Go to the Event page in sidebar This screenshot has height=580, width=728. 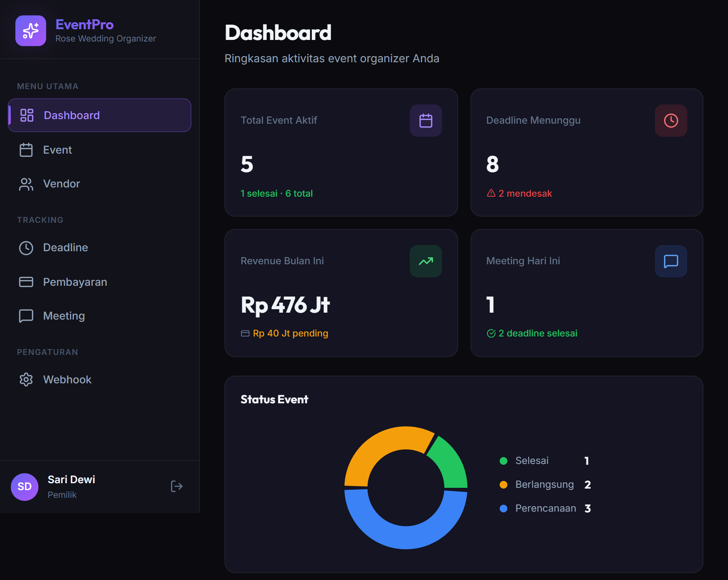click(x=57, y=150)
